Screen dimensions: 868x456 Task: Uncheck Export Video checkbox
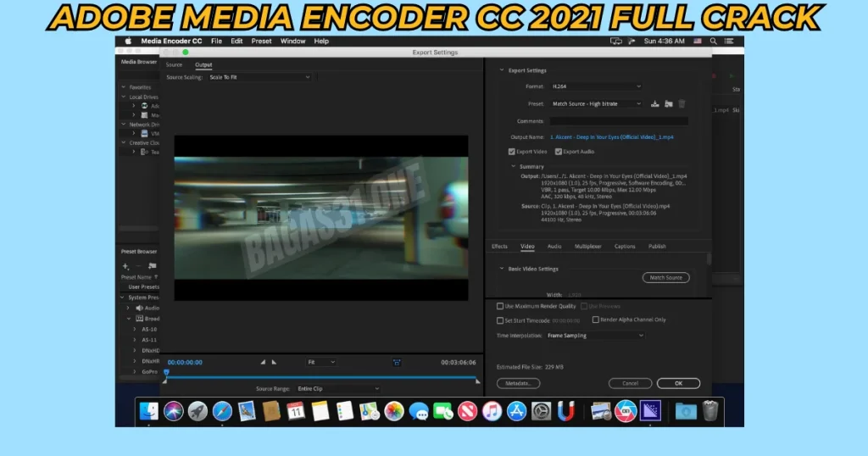click(x=511, y=152)
